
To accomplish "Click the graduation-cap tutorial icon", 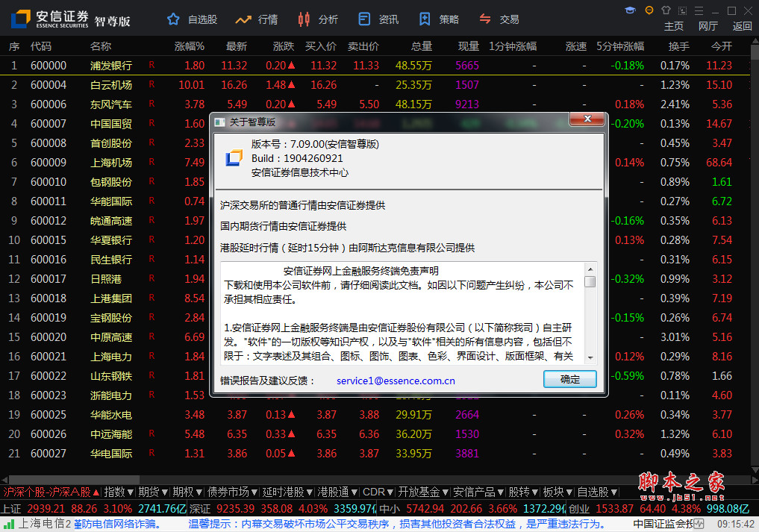I will 631,10.
